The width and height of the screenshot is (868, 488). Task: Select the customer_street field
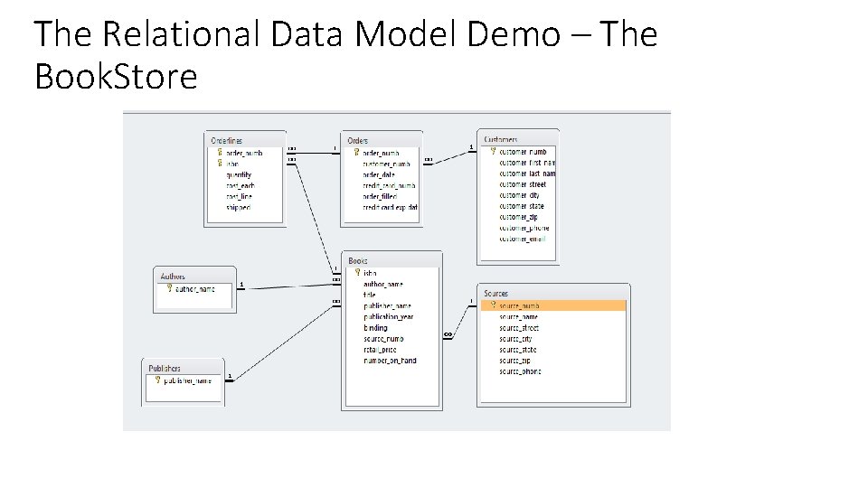click(x=523, y=184)
